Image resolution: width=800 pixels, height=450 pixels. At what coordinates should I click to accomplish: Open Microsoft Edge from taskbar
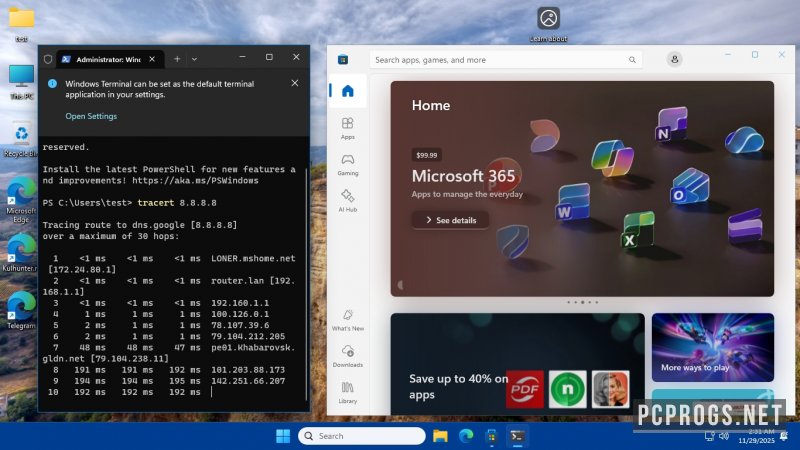(x=466, y=436)
